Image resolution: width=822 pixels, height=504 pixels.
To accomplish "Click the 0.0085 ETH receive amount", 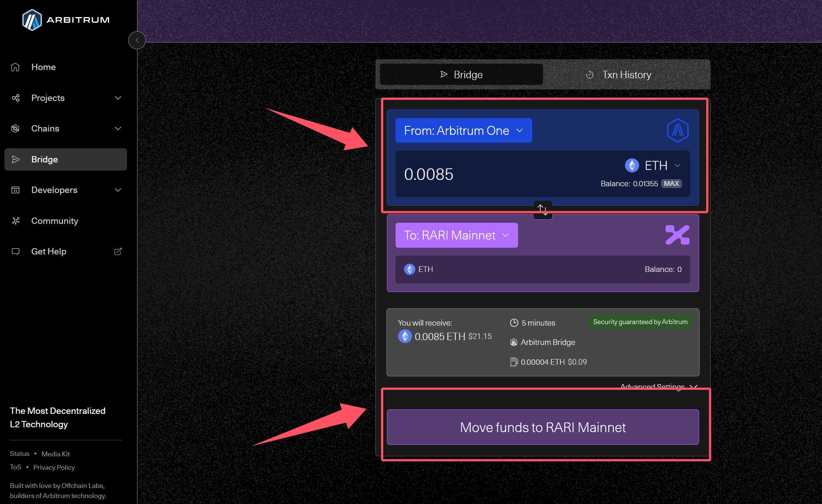I will [440, 336].
